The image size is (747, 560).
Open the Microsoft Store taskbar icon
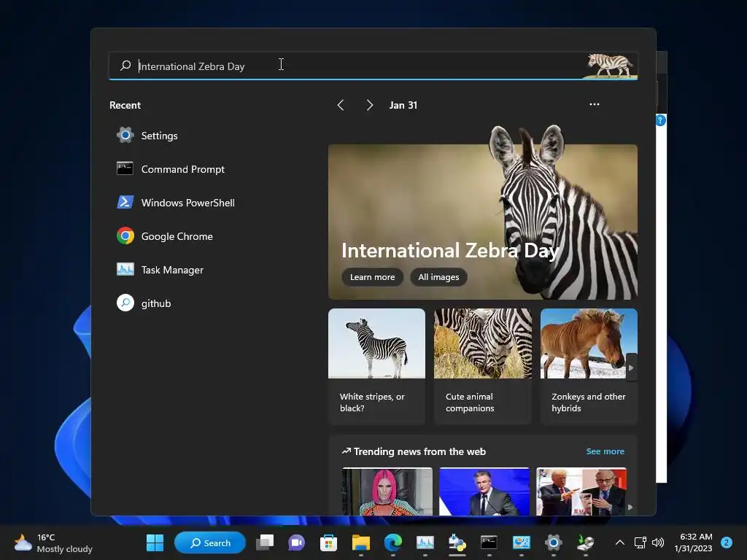[x=328, y=542]
